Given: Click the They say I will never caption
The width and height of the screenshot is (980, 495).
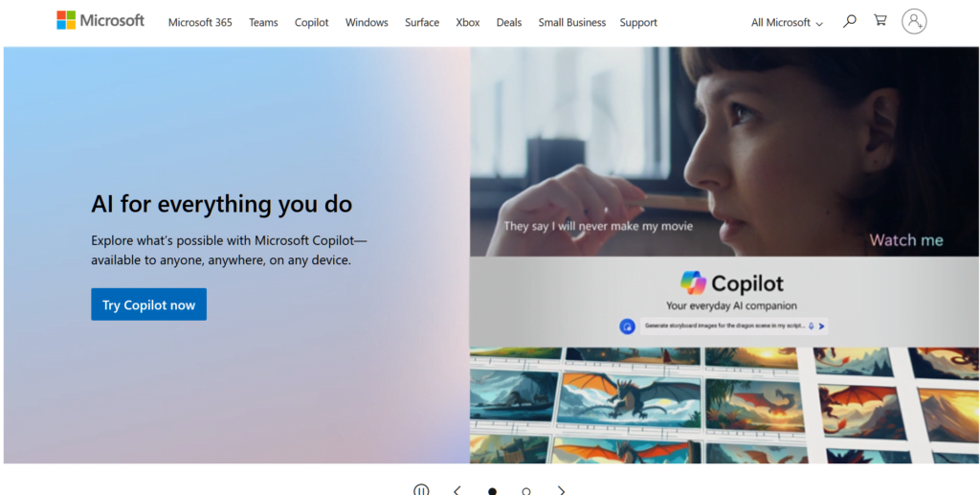Looking at the screenshot, I should tap(598, 226).
